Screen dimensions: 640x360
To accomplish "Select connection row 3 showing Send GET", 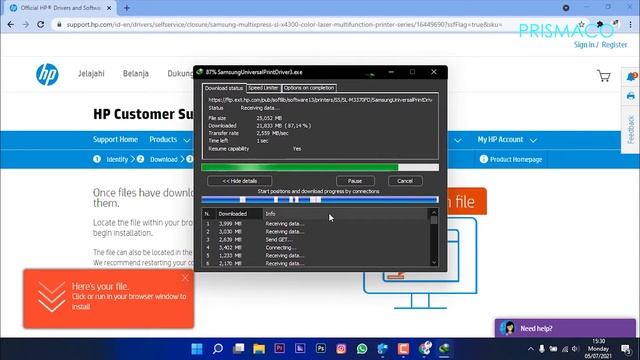I will [316, 240].
